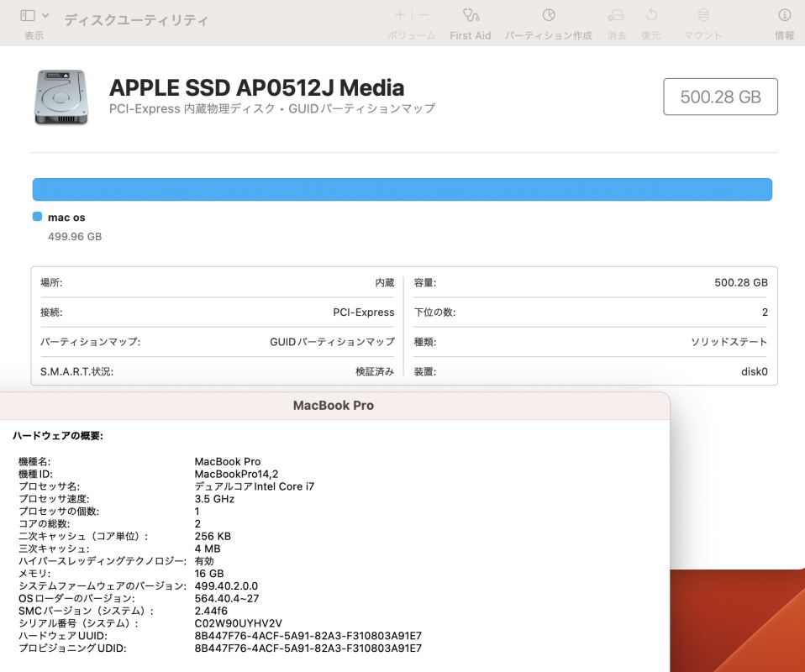Click the hardware UUID value
The width and height of the screenshot is (805, 672).
click(x=308, y=636)
